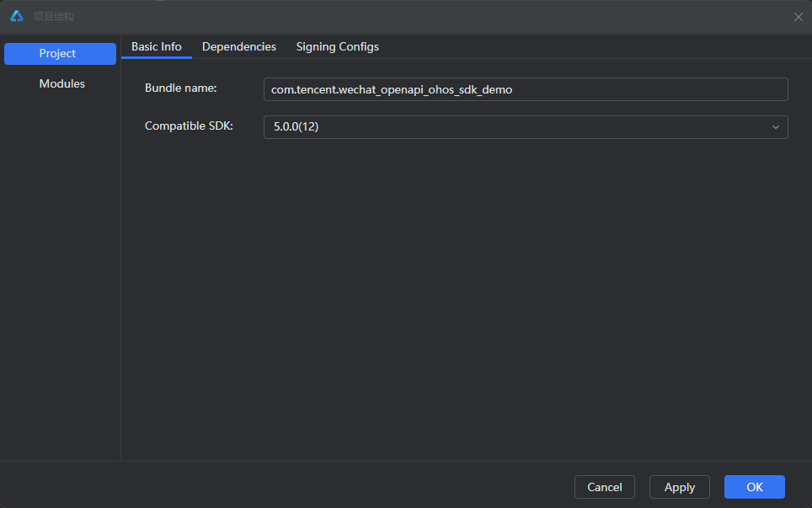The height and width of the screenshot is (508, 812).
Task: Open the Dependencies tab
Action: 238,46
